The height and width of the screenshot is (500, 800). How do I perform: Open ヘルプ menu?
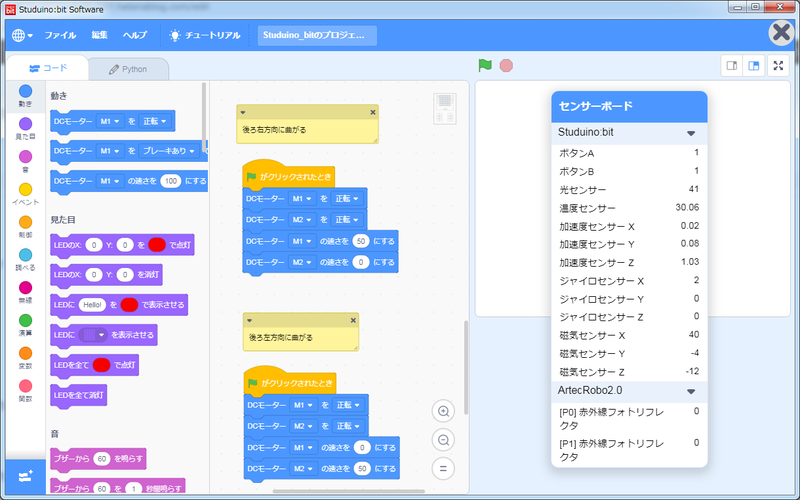(x=135, y=35)
